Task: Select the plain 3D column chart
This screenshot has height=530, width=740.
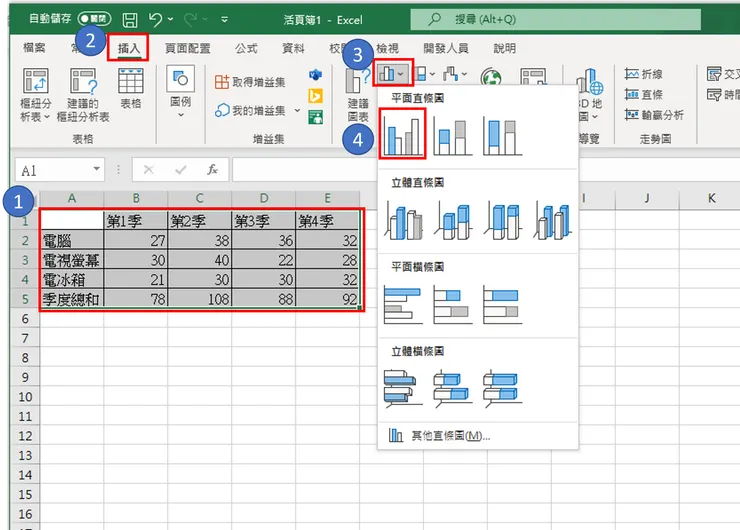Action: (x=553, y=221)
